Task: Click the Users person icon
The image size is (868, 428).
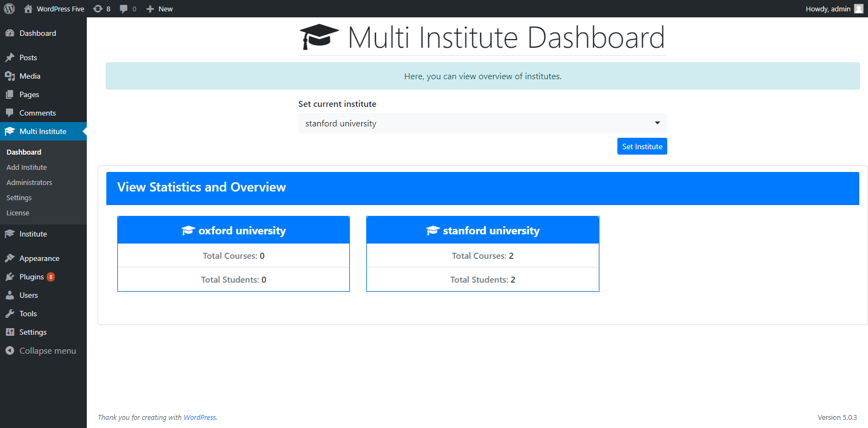Action: [10, 295]
